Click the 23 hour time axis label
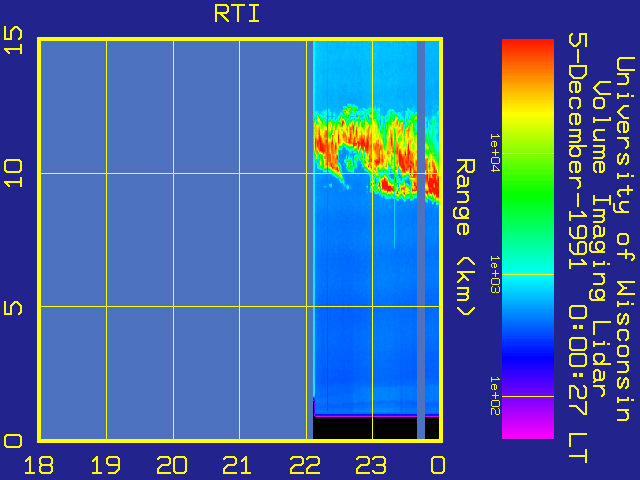 pos(371,465)
